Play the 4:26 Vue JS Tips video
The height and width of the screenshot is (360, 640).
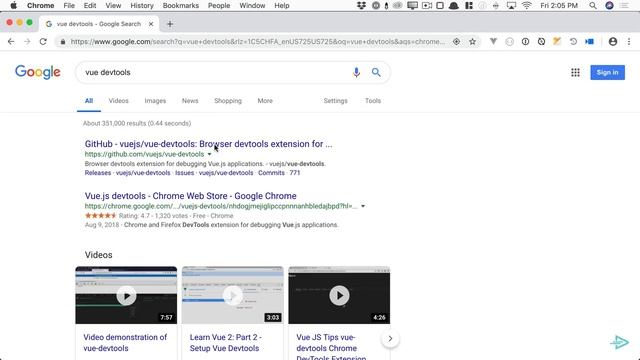(x=339, y=295)
